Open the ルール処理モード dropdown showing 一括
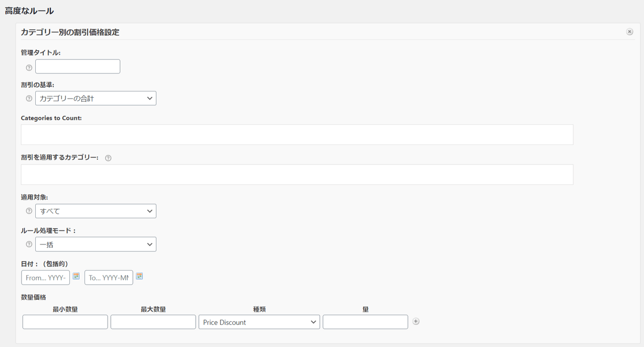The height and width of the screenshot is (347, 644). pos(96,244)
